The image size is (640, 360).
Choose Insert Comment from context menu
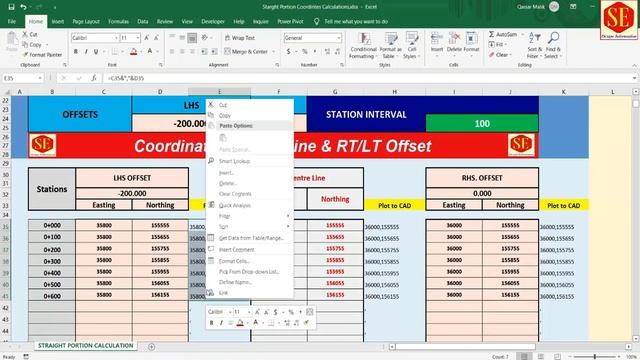click(x=250, y=249)
